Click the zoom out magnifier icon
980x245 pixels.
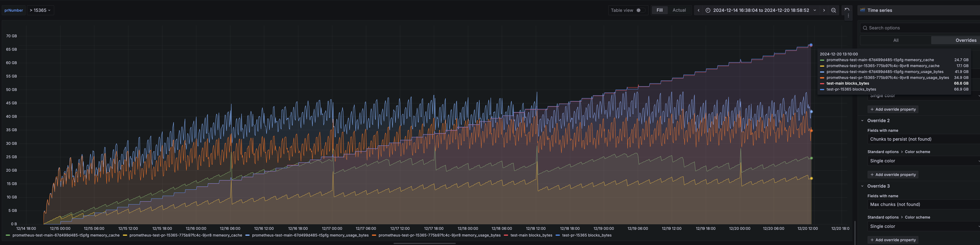coord(833,10)
